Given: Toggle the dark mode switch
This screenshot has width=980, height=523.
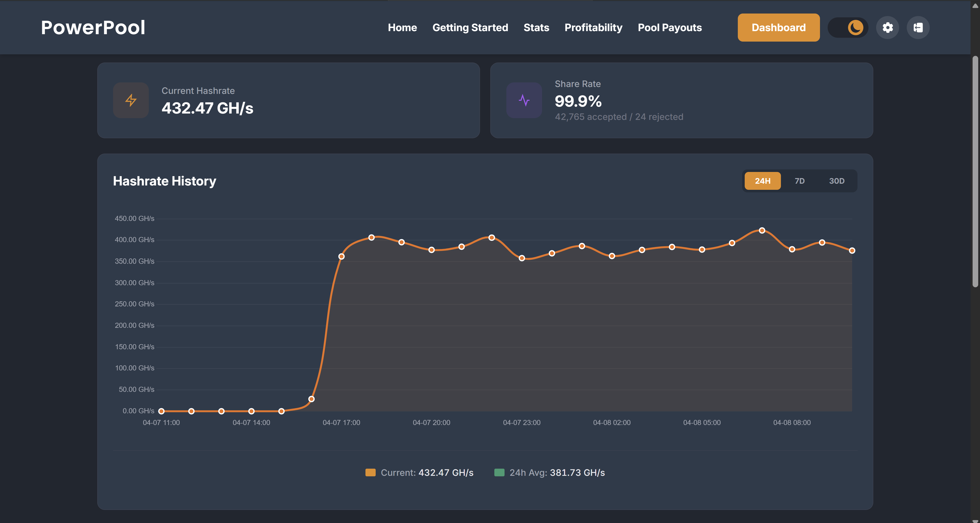Looking at the screenshot, I should pyautogui.click(x=848, y=27).
